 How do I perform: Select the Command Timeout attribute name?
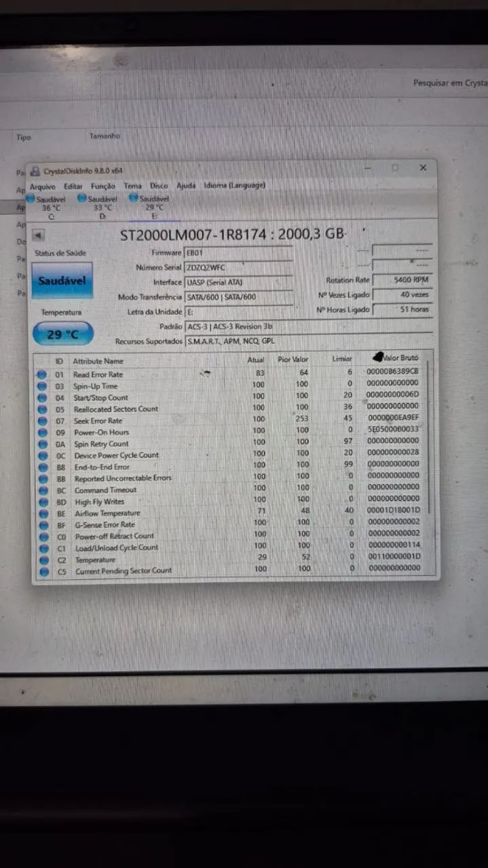coord(105,490)
